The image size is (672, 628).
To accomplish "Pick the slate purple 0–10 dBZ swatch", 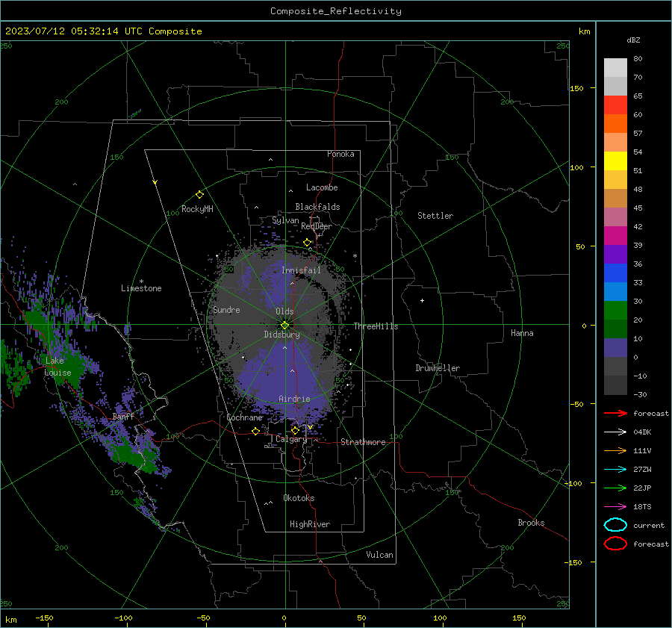I will click(615, 348).
